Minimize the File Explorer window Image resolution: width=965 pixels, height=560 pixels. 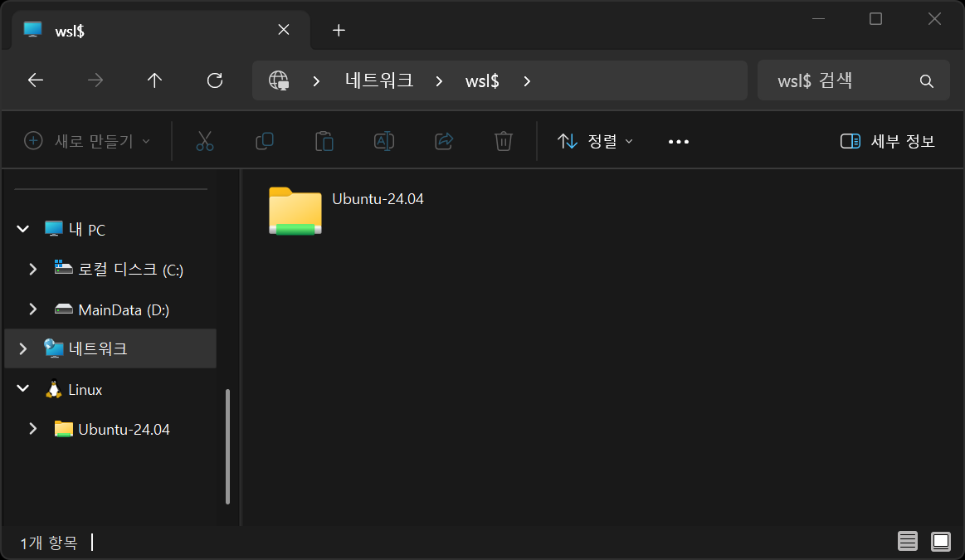click(818, 19)
